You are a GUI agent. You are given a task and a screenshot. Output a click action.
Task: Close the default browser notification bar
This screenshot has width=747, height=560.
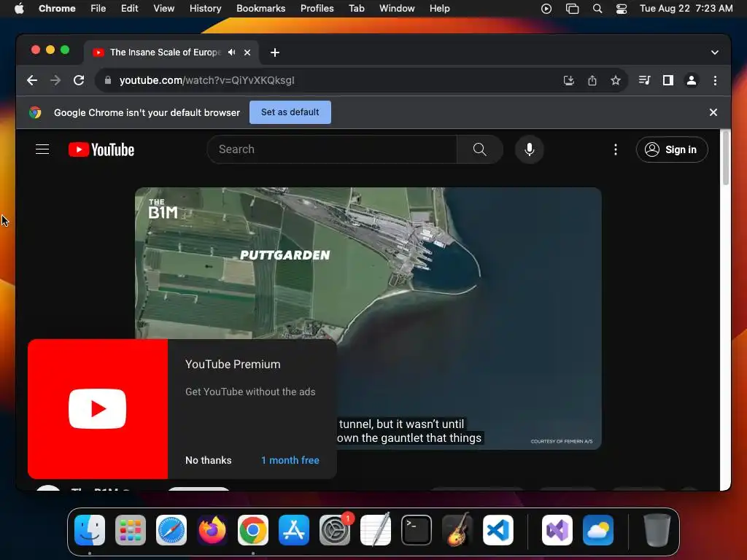pyautogui.click(x=713, y=112)
